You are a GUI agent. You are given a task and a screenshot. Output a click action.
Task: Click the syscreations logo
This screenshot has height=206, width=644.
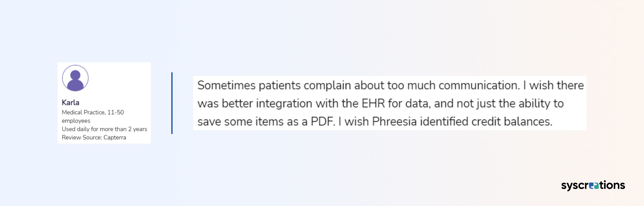coord(593,185)
